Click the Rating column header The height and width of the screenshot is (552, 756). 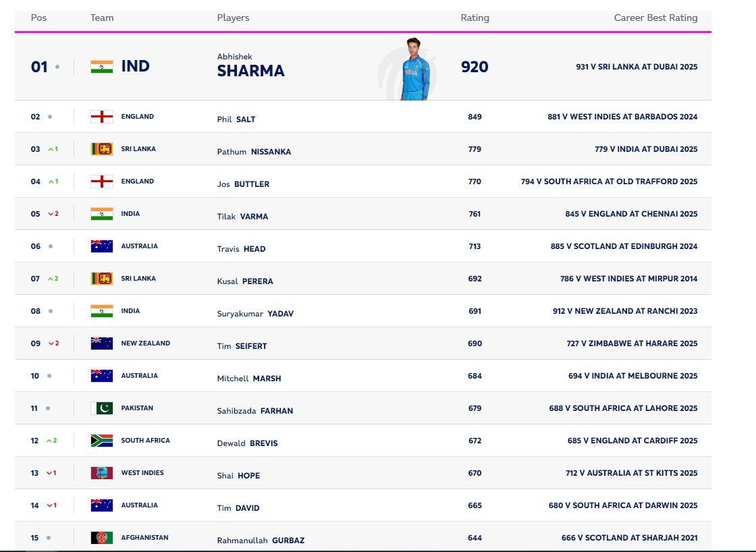pos(475,18)
